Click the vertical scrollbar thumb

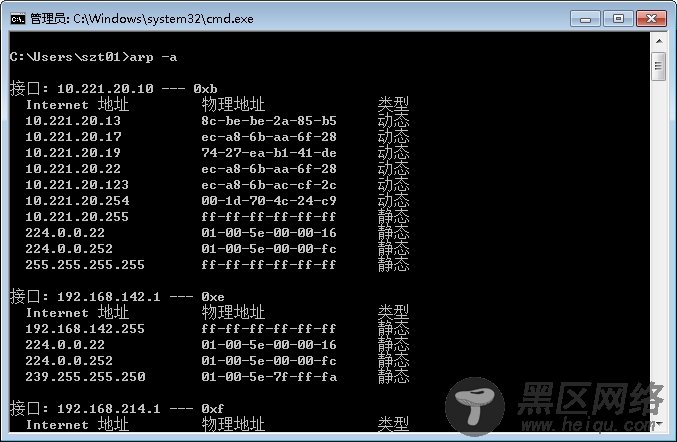[x=658, y=66]
